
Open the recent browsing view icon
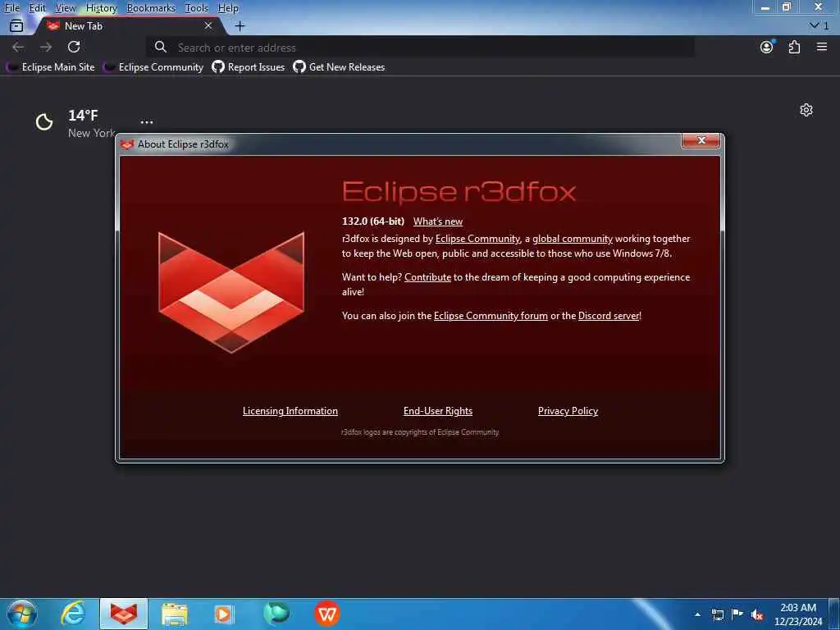point(16,25)
